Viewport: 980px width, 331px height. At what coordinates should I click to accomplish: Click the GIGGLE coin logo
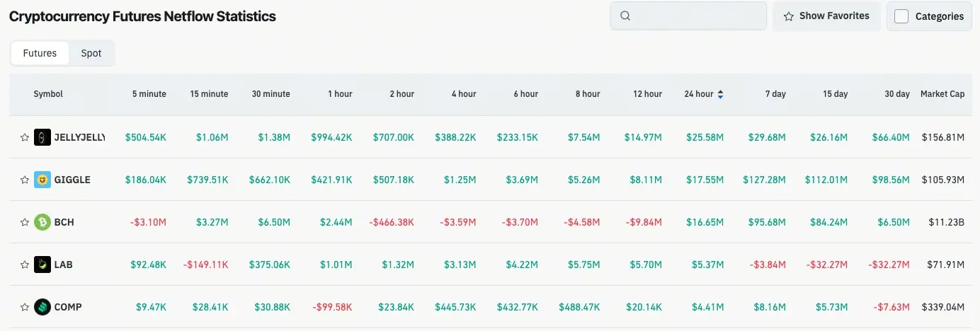tap(42, 180)
